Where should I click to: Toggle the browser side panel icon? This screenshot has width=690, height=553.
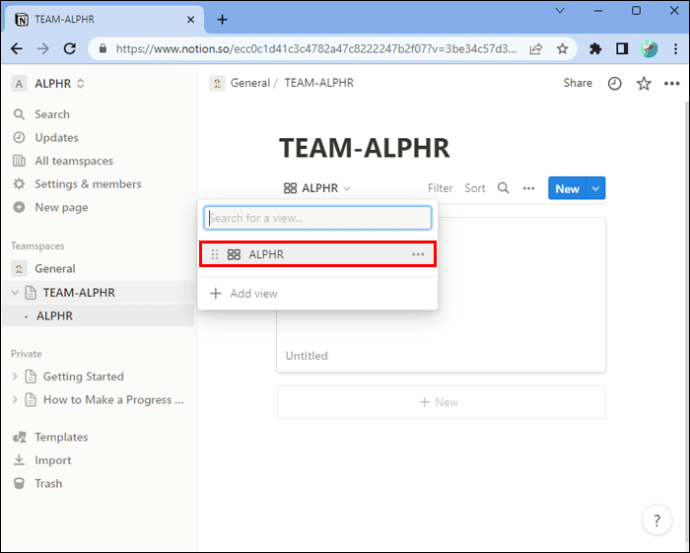[622, 49]
